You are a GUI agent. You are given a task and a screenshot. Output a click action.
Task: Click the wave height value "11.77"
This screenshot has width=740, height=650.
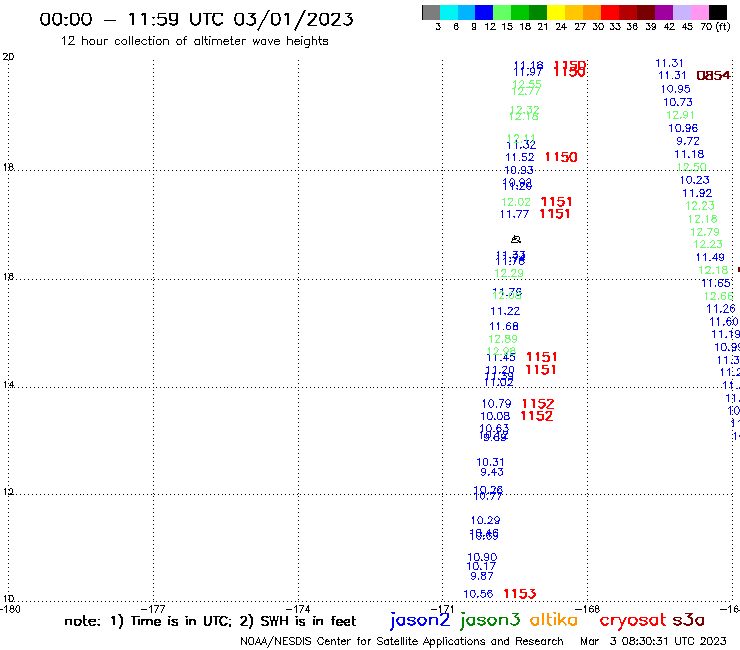coord(514,214)
